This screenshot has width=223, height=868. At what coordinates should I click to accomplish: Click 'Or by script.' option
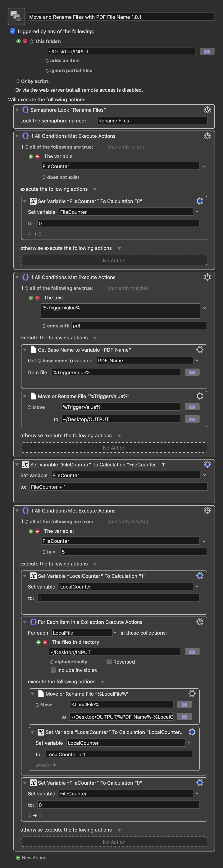click(x=33, y=81)
